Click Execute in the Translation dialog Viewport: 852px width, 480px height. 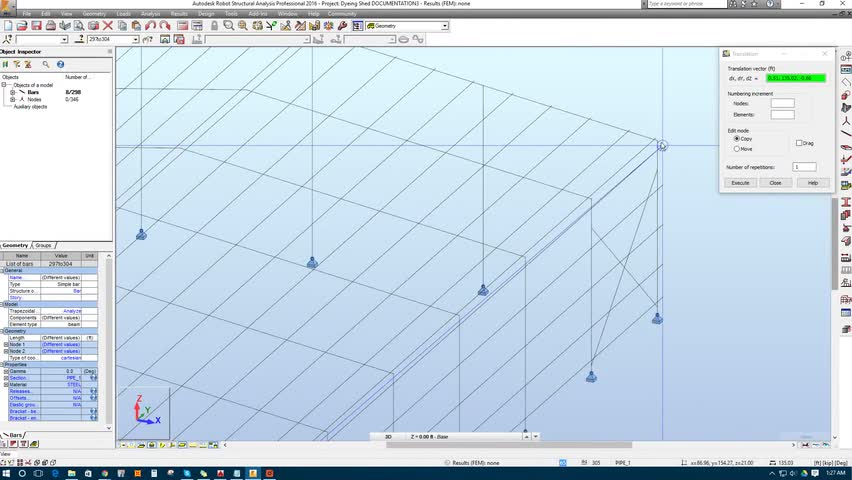click(x=740, y=183)
